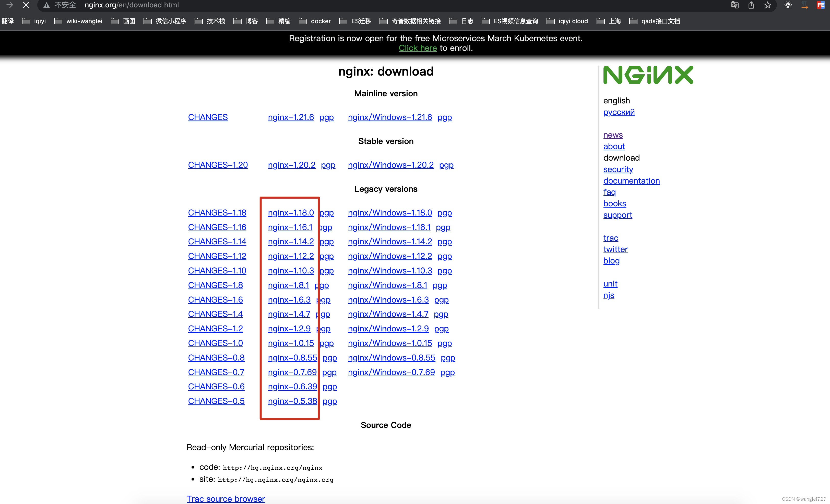Expand the iqiyi cloud bookmark folder

[x=567, y=21]
